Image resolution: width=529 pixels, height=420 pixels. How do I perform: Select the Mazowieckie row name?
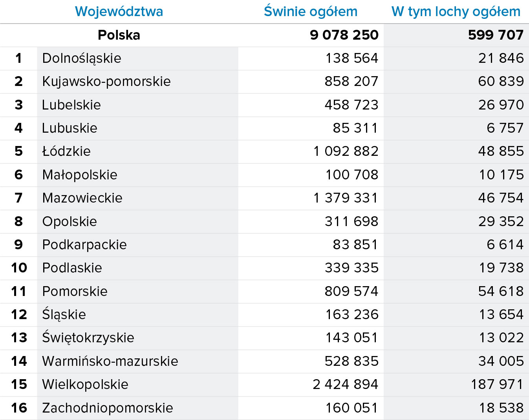(82, 198)
